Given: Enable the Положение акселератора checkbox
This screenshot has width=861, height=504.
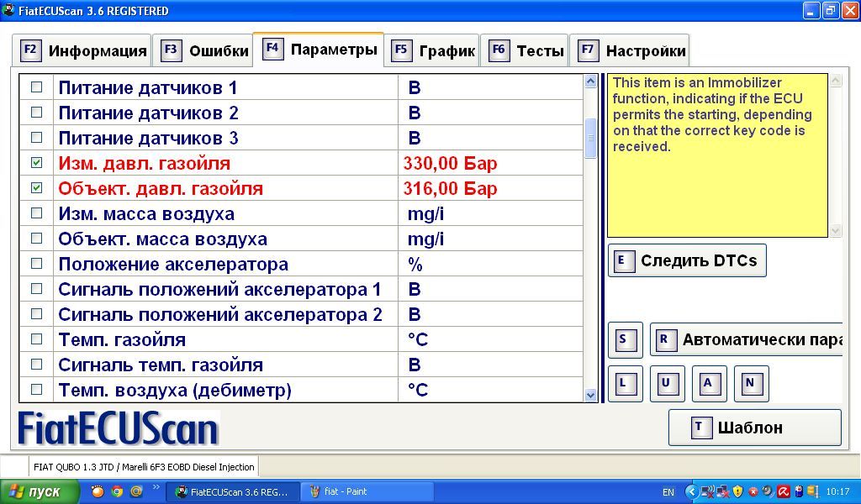Looking at the screenshot, I should [x=36, y=264].
